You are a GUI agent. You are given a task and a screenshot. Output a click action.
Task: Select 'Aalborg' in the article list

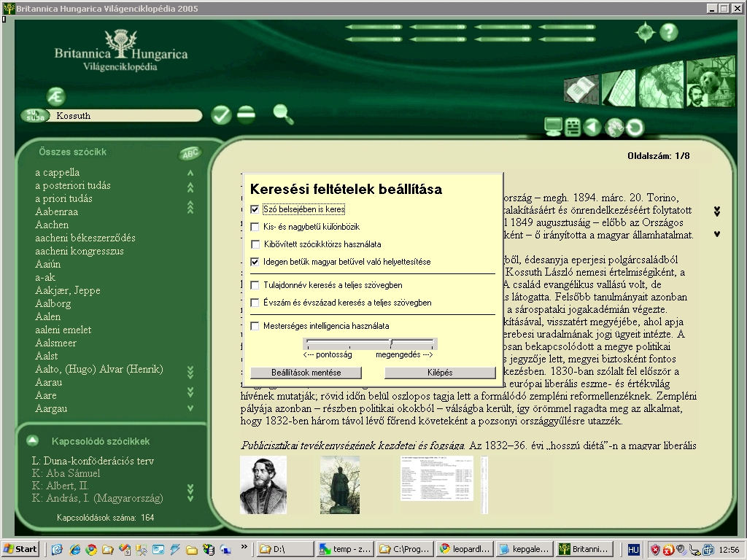53,303
